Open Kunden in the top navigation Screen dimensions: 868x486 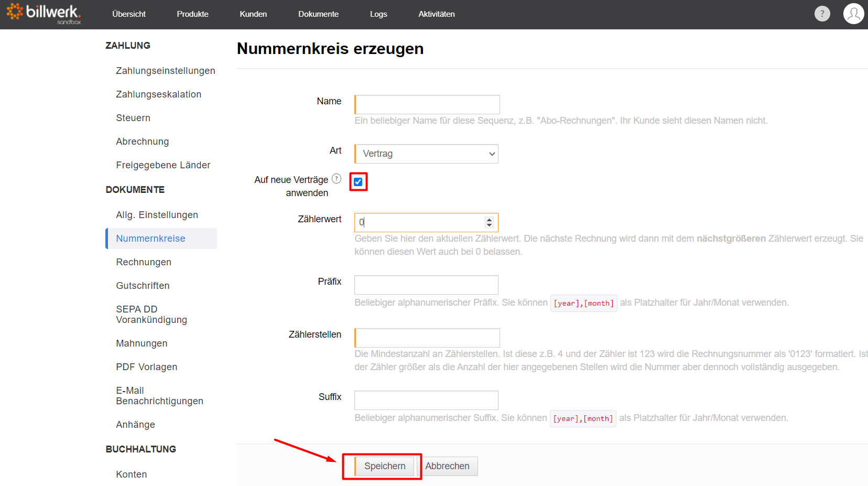(x=253, y=14)
